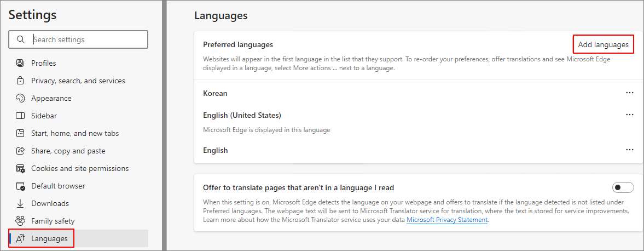Screen dimensions: 644x251
Task: Click the Cookies and site permissions icon
Action: coord(20,169)
